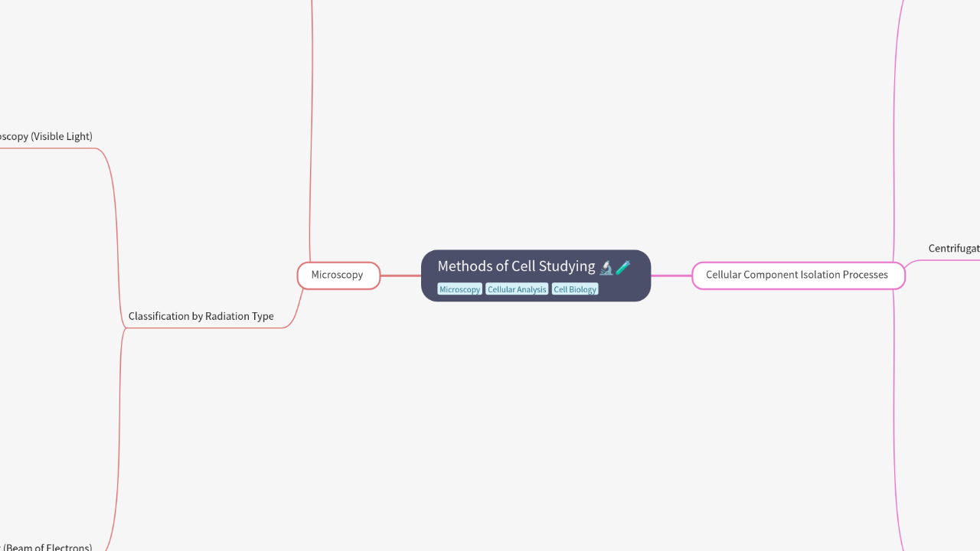
Task: Click the Cellular Component Isolation Processes node
Action: 798,275
